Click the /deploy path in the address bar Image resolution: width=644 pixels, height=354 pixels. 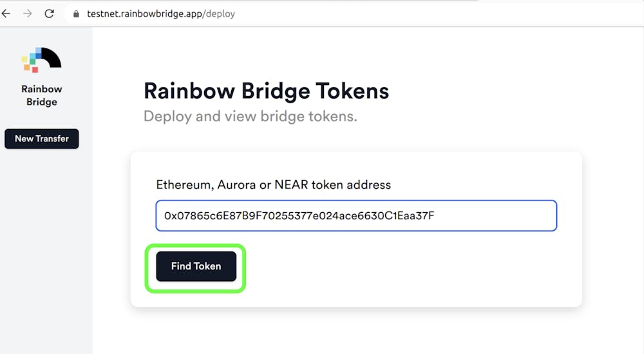tap(220, 14)
